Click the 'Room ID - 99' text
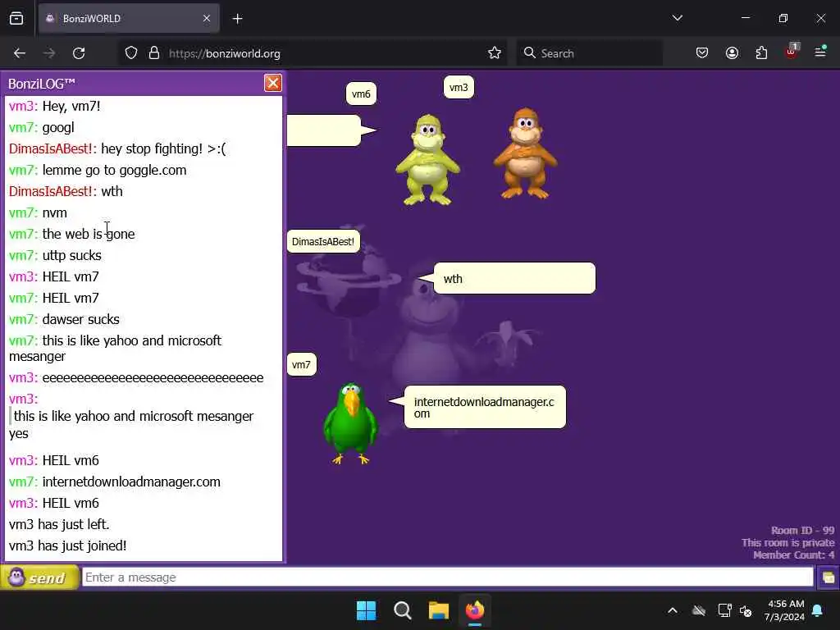 [802, 531]
